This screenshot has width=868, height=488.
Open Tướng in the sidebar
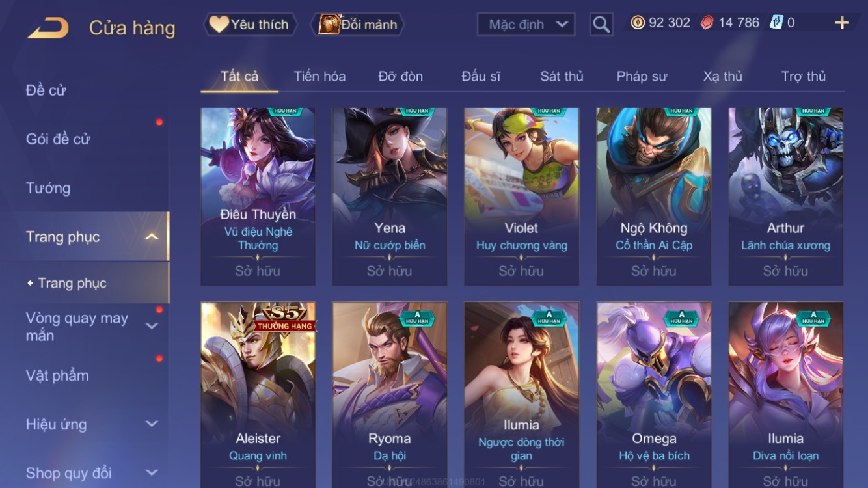[x=48, y=188]
